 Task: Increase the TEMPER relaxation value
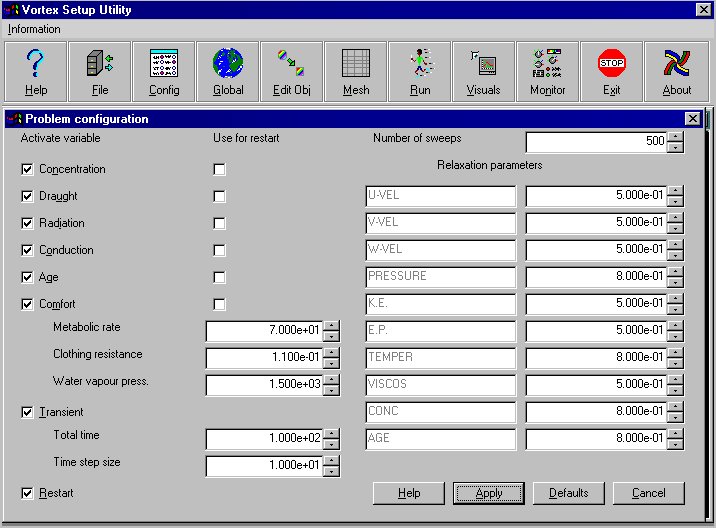(675, 353)
